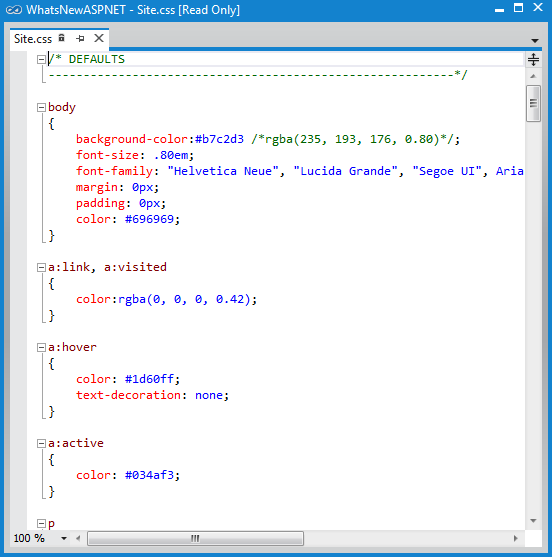Viewport: 552px width, 557px height.
Task: Click the a:active selector text
Action: (76, 443)
